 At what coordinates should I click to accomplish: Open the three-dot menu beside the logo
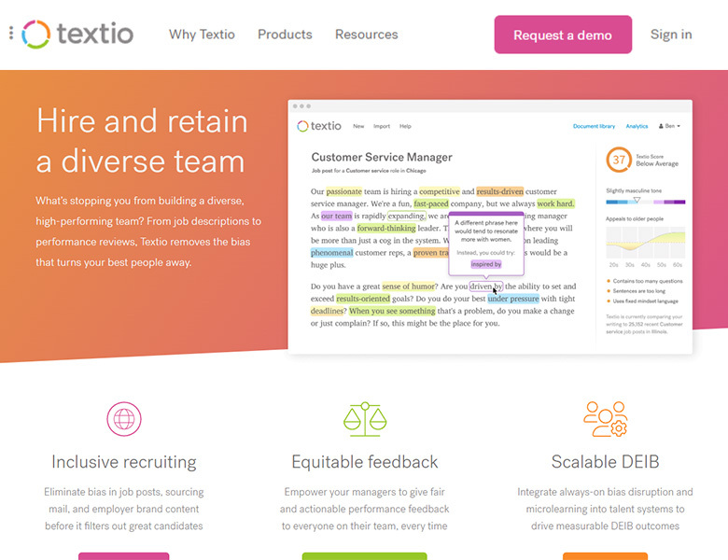coord(11,33)
